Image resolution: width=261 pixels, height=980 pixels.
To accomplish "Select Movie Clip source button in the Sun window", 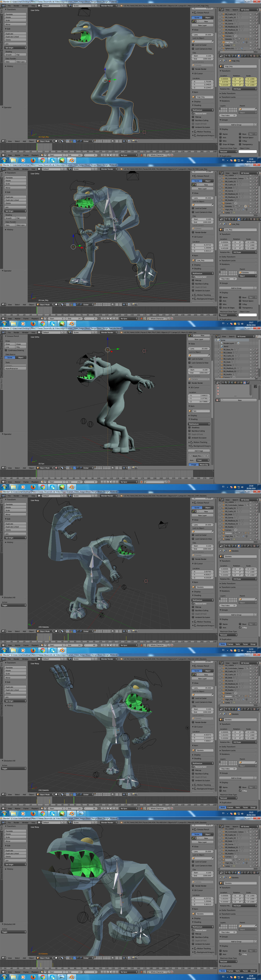I will [x=204, y=464].
